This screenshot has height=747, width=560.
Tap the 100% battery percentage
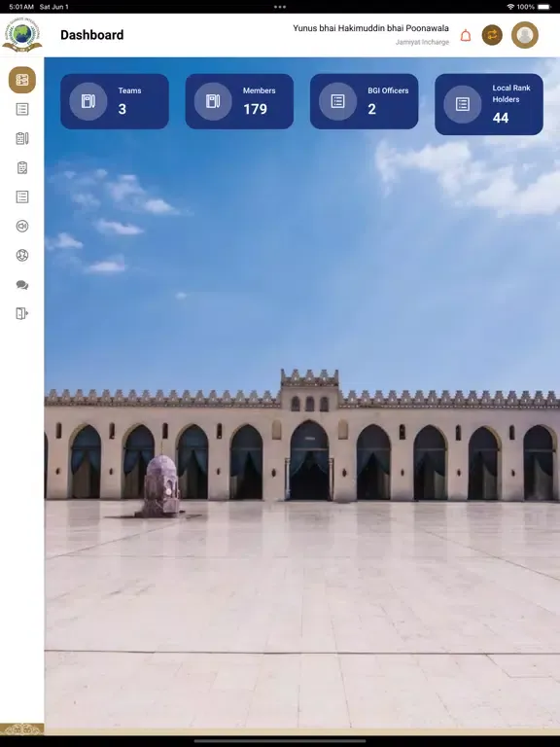(526, 7)
